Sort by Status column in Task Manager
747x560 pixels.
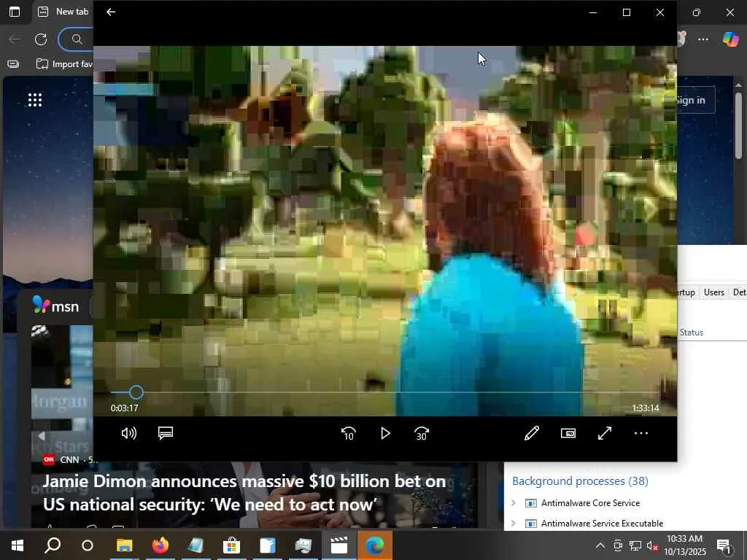click(x=692, y=332)
